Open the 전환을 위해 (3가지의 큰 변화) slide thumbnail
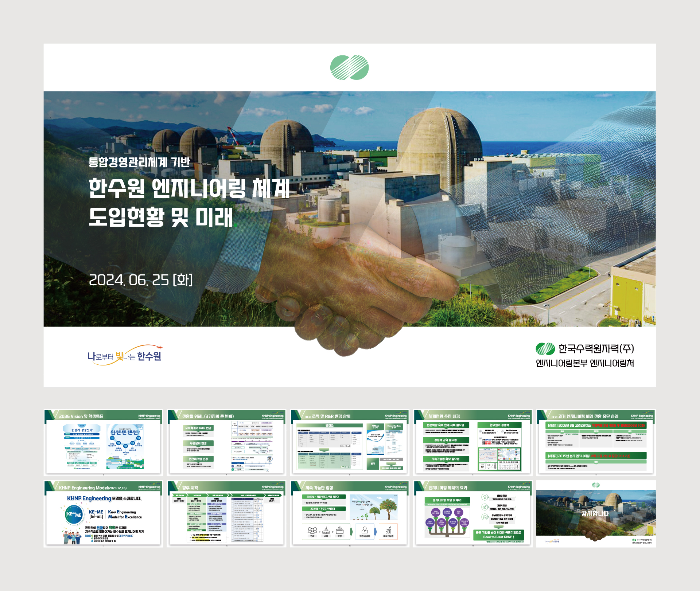 tap(226, 442)
